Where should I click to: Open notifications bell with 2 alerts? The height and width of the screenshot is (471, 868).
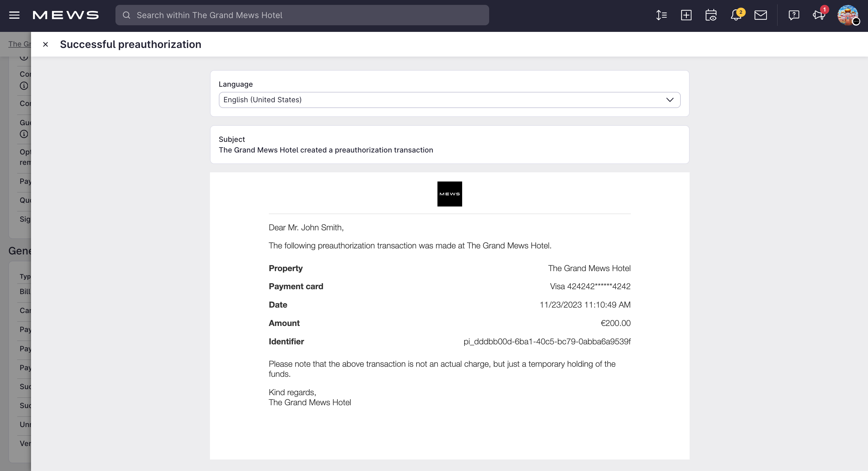point(736,15)
